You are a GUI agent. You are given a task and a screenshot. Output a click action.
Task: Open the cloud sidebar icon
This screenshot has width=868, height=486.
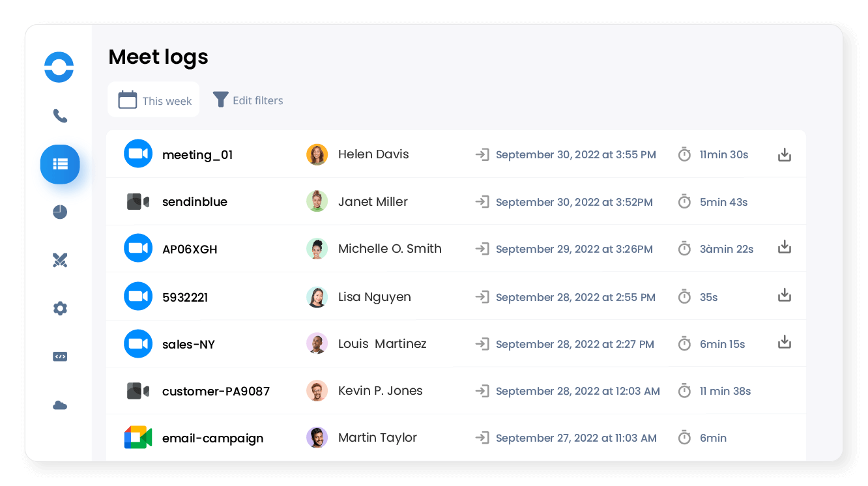(x=60, y=405)
